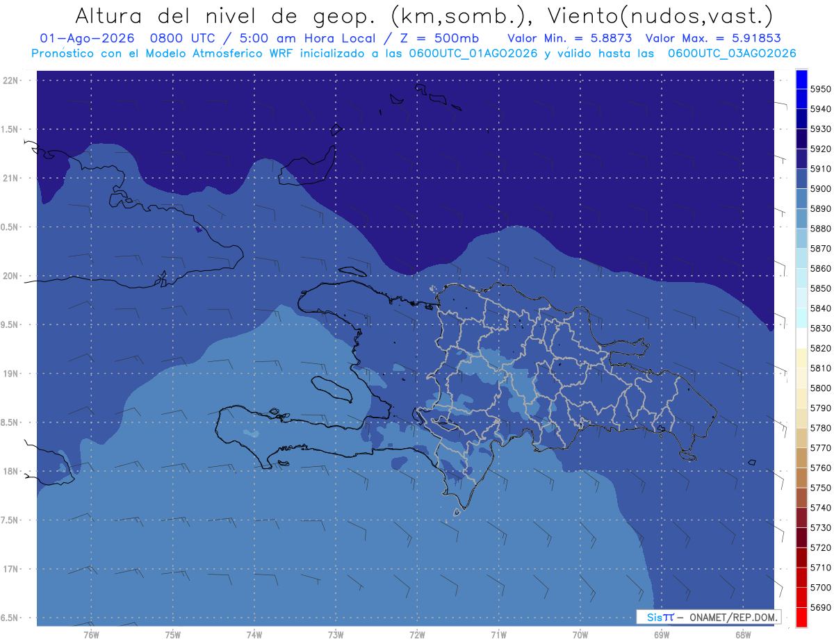Click legend swatch between 5810 and 5820

tap(801, 358)
